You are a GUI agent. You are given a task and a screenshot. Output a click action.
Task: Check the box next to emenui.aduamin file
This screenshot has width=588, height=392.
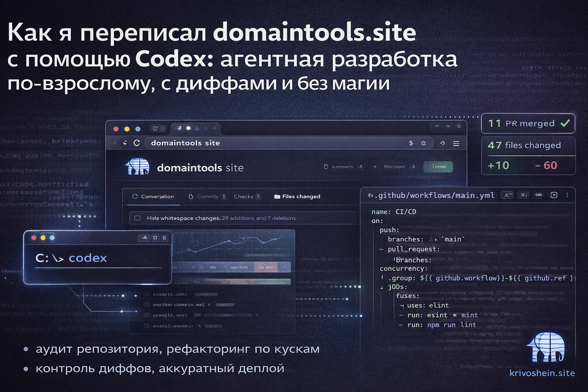(x=146, y=326)
